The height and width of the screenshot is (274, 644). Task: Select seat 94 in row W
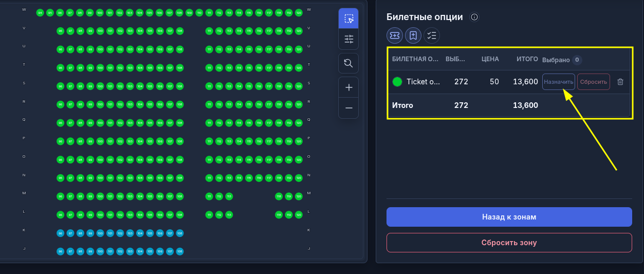point(40,12)
